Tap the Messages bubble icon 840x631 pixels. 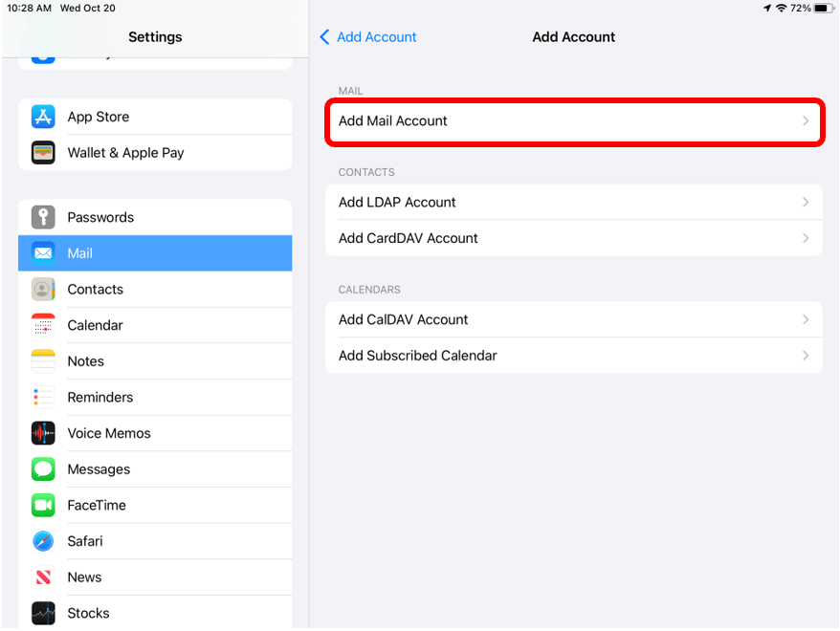[x=43, y=468]
